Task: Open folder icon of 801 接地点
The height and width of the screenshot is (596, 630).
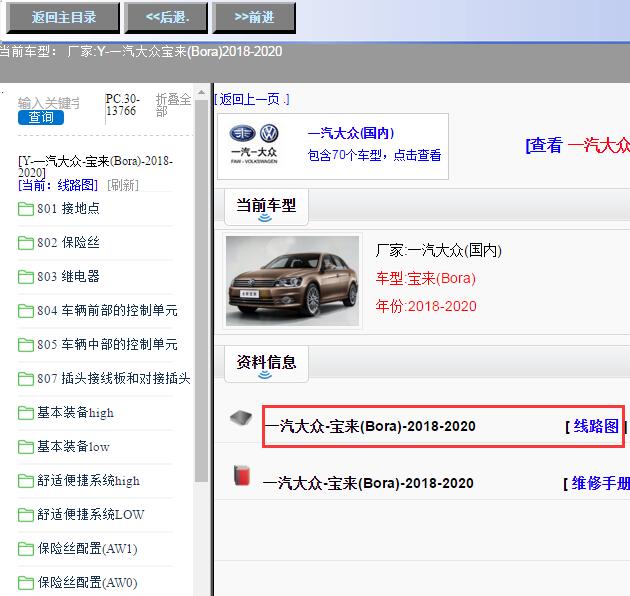Action: 26,209
